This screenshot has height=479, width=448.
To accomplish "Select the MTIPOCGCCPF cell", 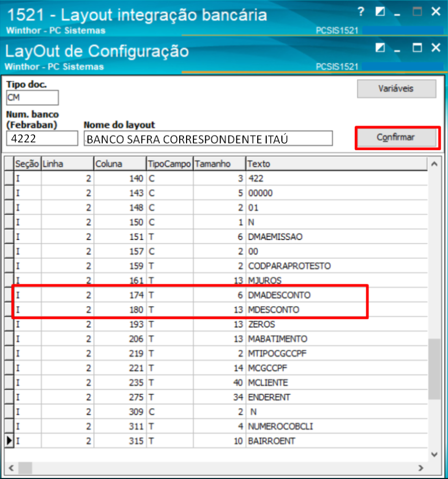I will 336,353.
